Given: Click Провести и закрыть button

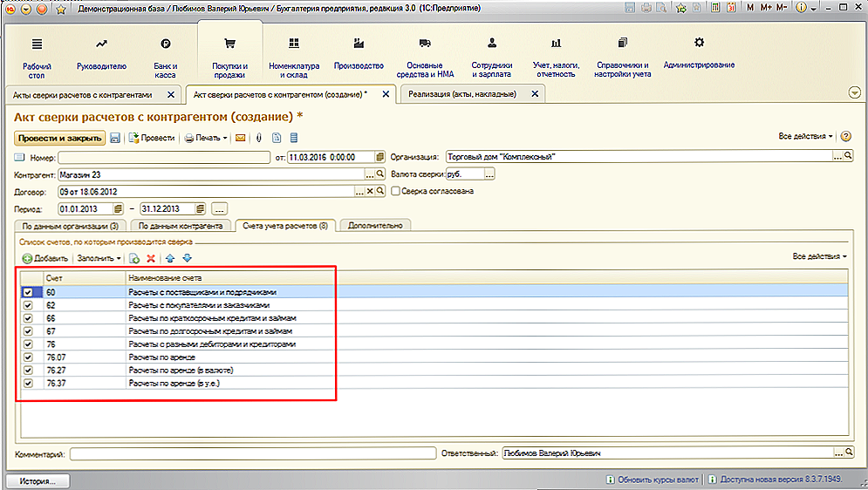Looking at the screenshot, I should click(60, 138).
